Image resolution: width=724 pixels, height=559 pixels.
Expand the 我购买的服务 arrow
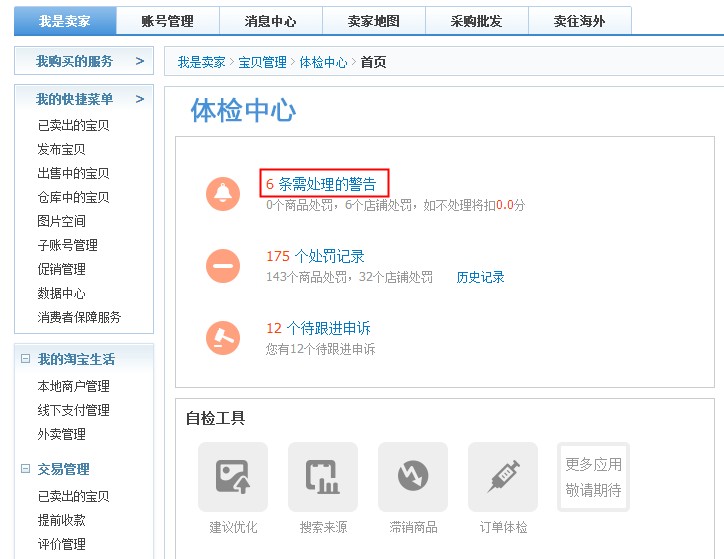click(x=139, y=62)
